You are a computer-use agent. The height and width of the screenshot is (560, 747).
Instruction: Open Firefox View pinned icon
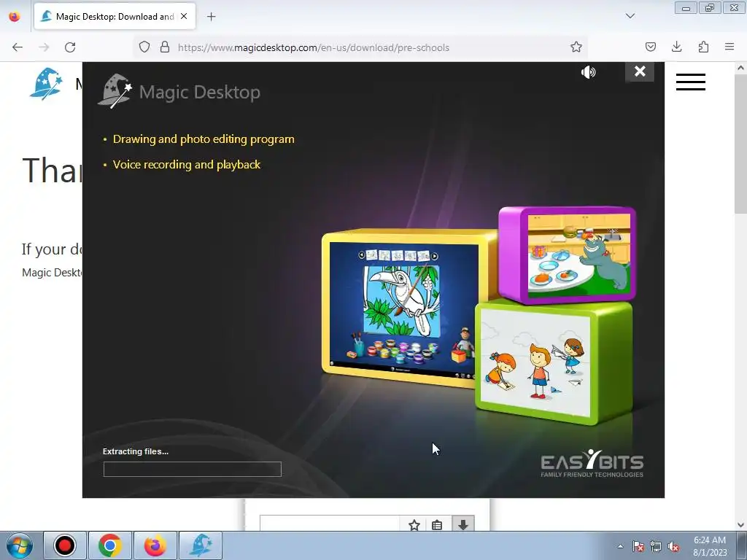15,16
